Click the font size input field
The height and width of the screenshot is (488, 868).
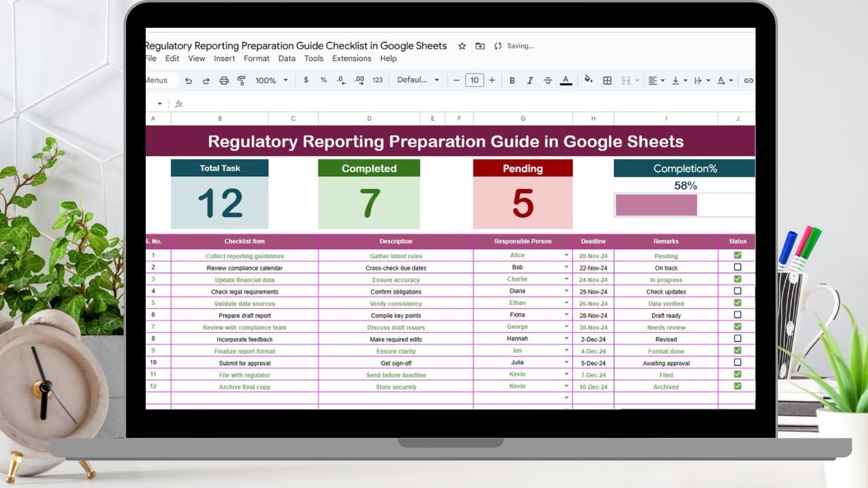point(475,80)
